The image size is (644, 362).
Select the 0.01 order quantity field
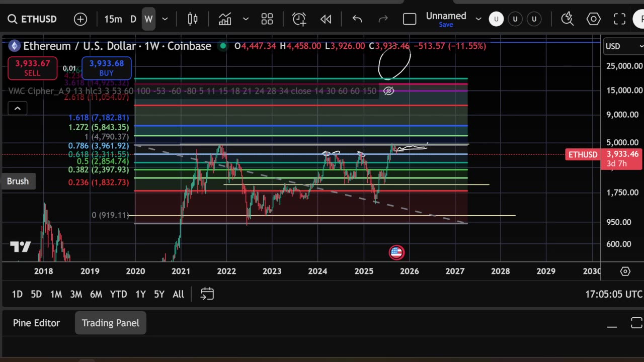click(x=69, y=68)
